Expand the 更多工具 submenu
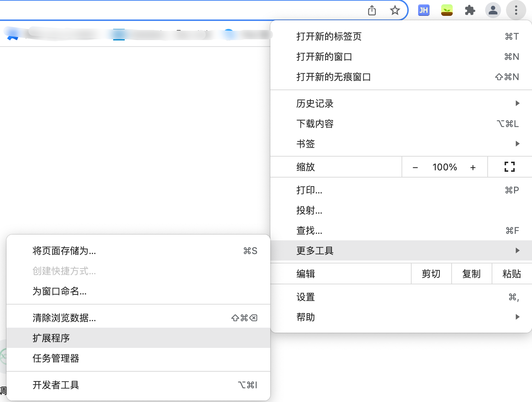 (401, 251)
